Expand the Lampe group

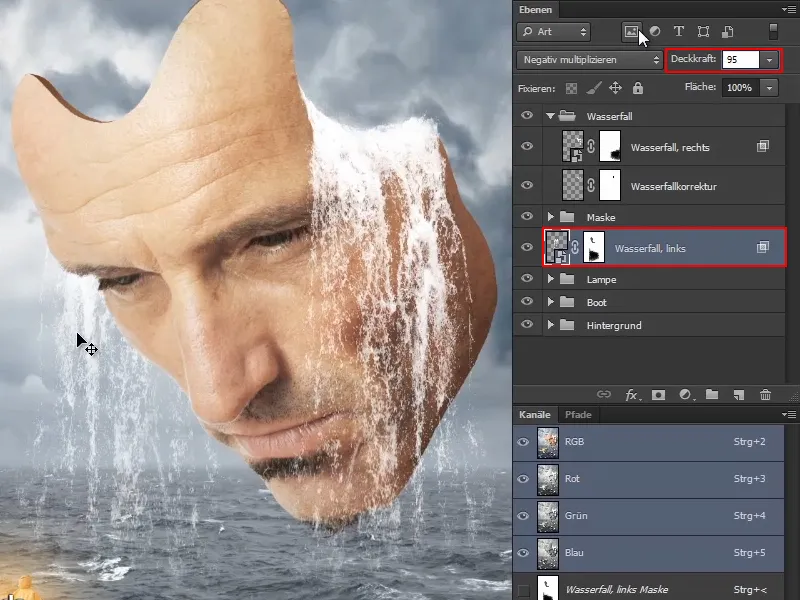coord(551,279)
